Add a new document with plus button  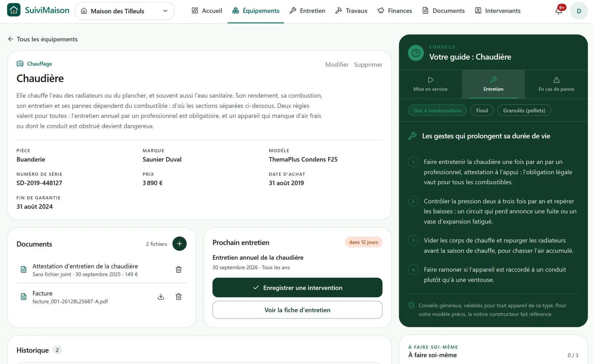pyautogui.click(x=179, y=244)
